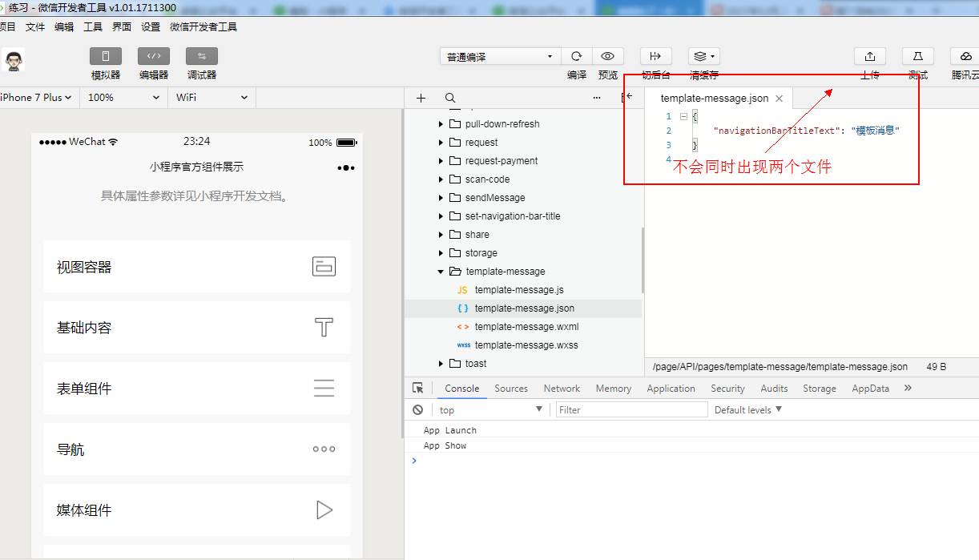This screenshot has height=560, width=979.
Task: Click the clear cache layers icon
Action: click(704, 56)
